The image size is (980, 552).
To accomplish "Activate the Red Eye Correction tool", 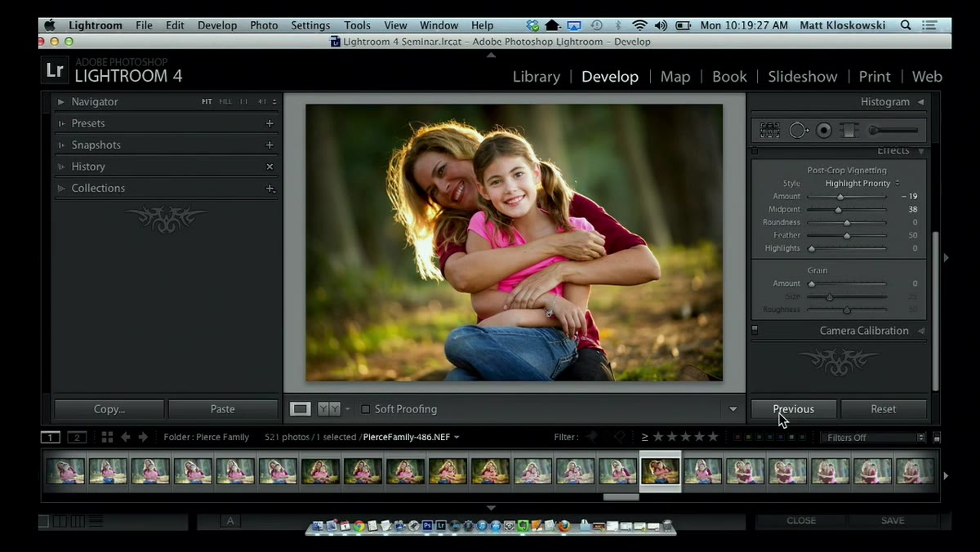I will point(824,130).
